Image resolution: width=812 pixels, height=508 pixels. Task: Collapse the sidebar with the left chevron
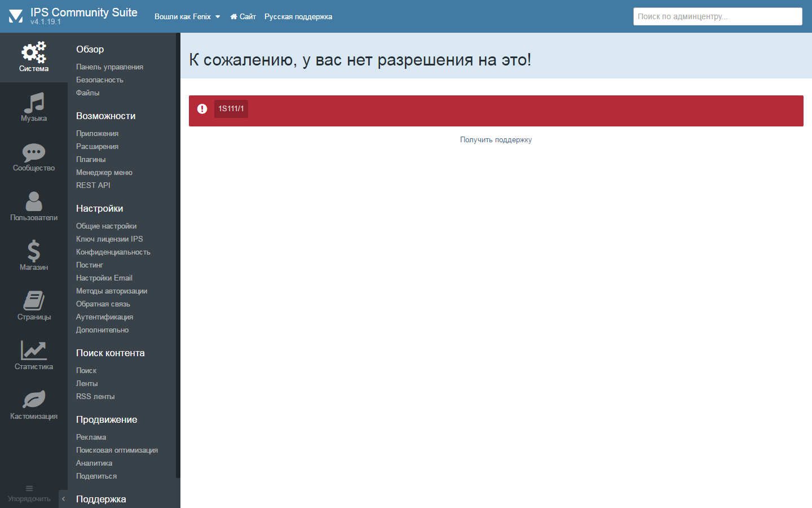click(x=63, y=499)
